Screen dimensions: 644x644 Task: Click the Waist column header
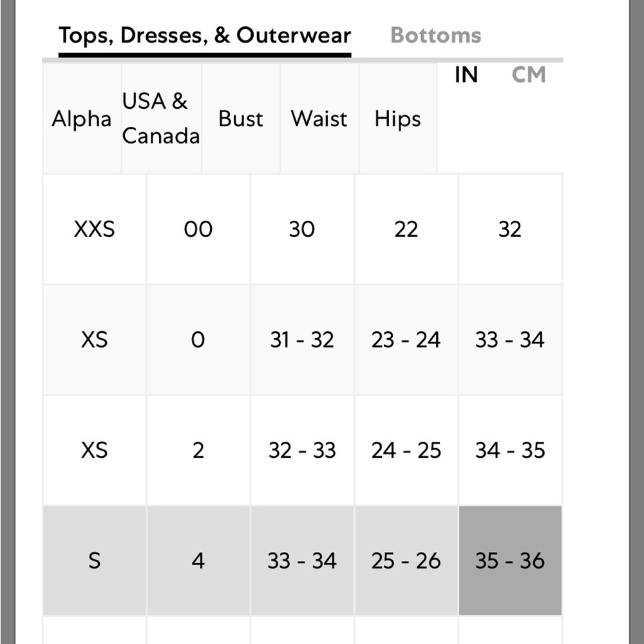coord(319,118)
